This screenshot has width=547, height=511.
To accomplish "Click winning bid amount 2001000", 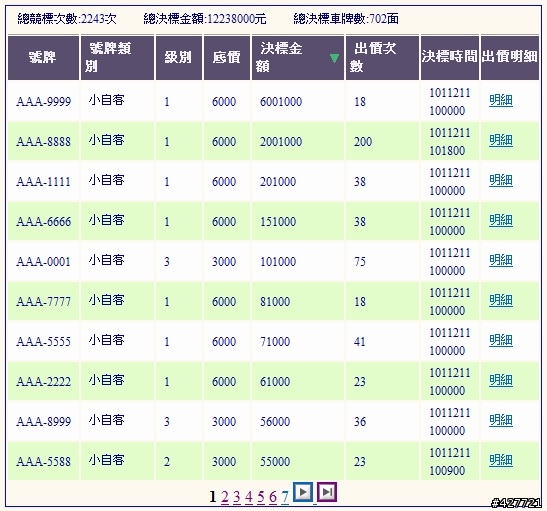I will 281,142.
